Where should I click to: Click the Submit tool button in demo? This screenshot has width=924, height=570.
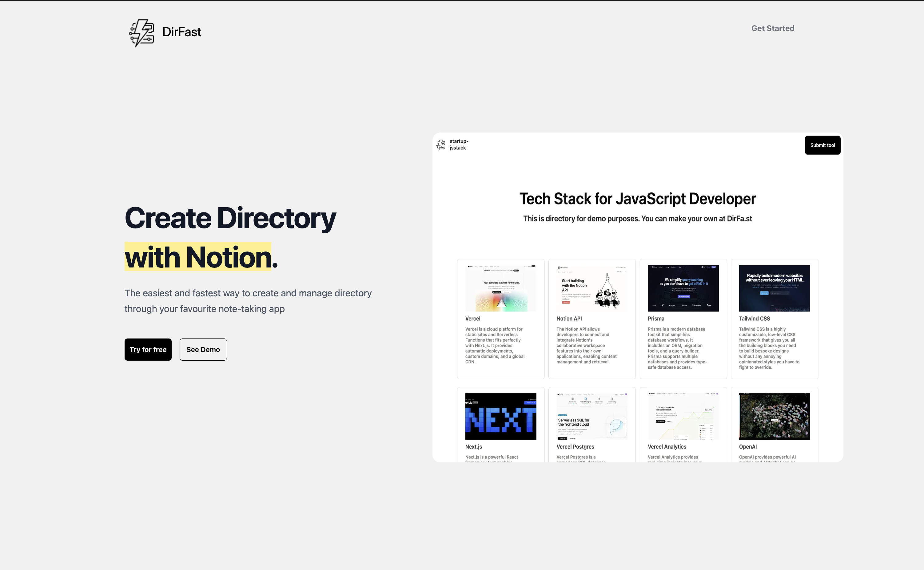[822, 145]
